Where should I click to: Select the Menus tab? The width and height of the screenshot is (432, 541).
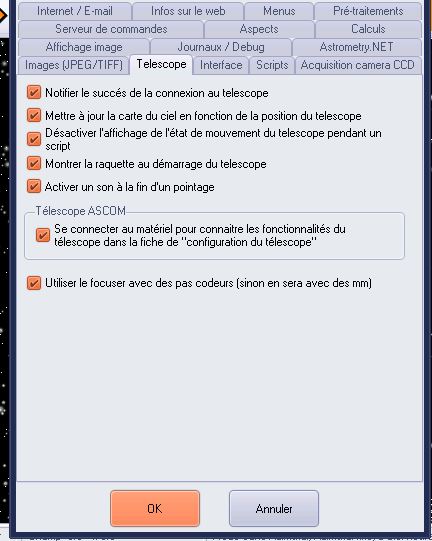click(x=279, y=11)
